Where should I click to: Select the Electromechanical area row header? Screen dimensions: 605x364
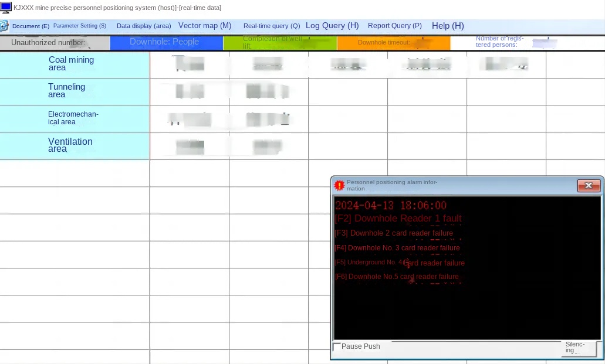click(75, 119)
